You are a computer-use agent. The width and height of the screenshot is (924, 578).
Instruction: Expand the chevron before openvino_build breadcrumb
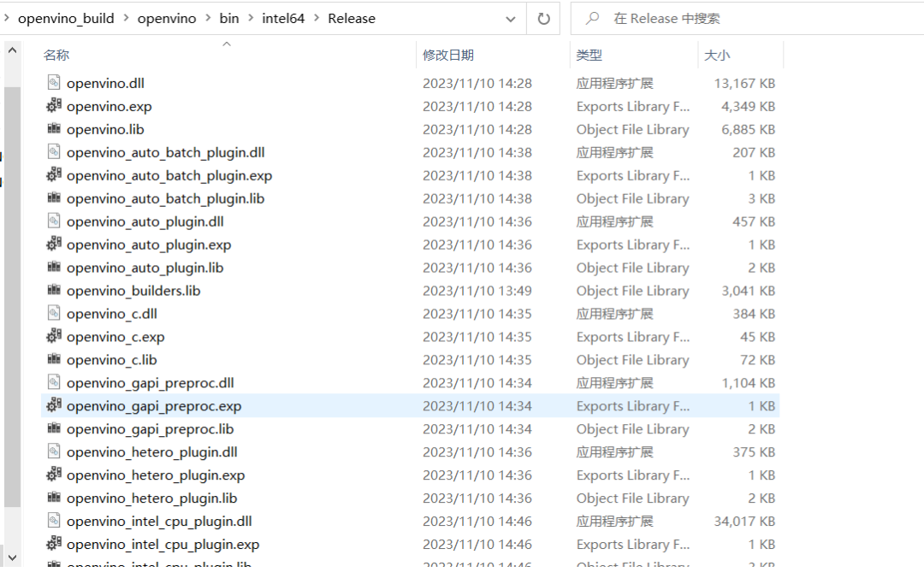[7, 18]
